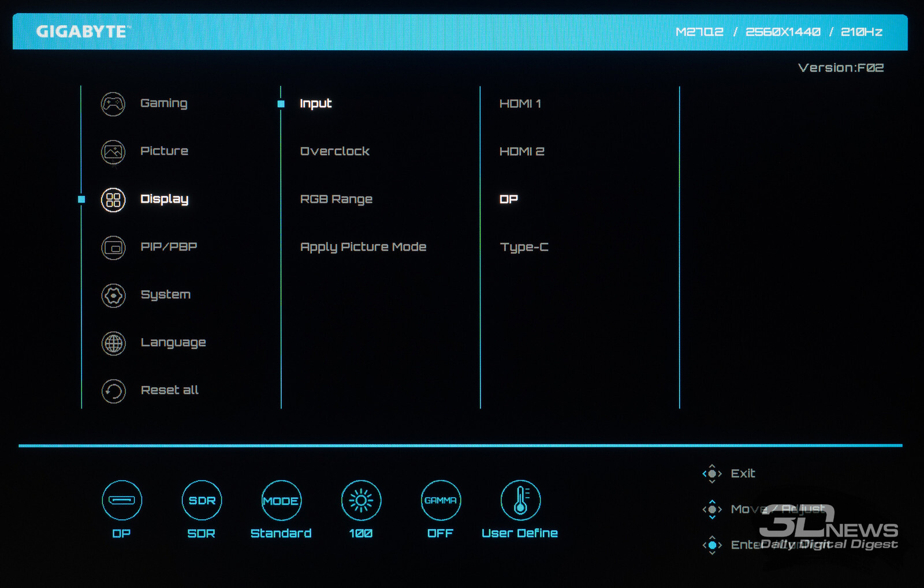Select HDMI 1 input option
The width and height of the screenshot is (924, 588).
[x=520, y=104]
